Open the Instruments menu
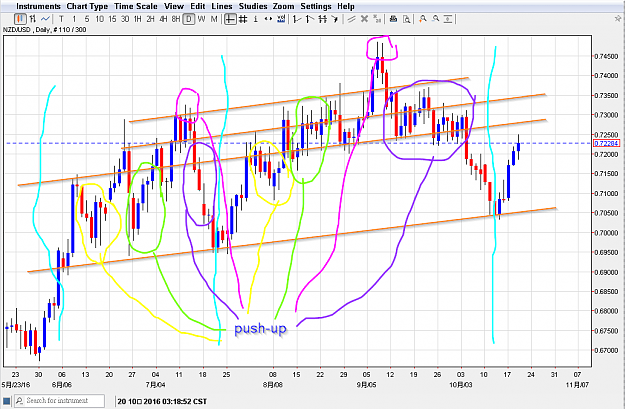The width and height of the screenshot is (625, 409). (x=38, y=6)
